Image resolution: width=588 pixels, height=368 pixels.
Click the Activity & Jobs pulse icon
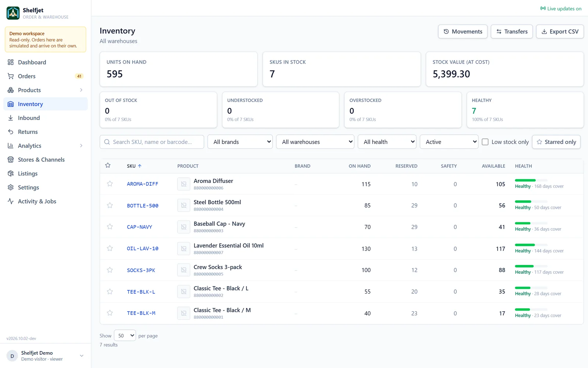pos(11,201)
